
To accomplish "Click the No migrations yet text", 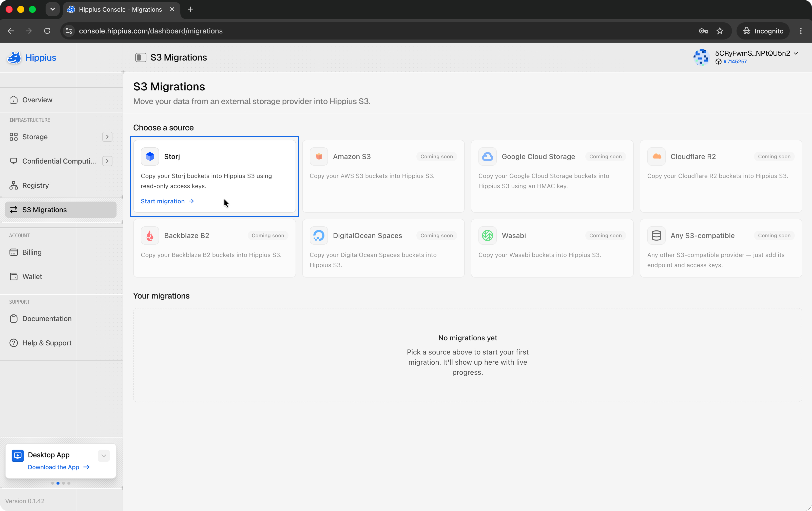I will [x=468, y=338].
